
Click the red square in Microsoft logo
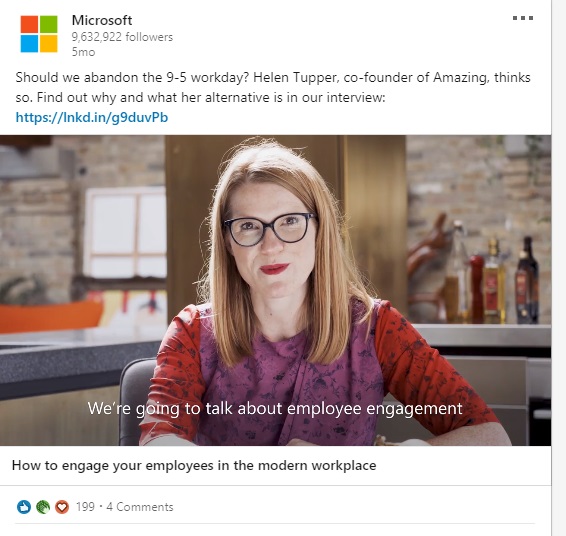click(29, 24)
